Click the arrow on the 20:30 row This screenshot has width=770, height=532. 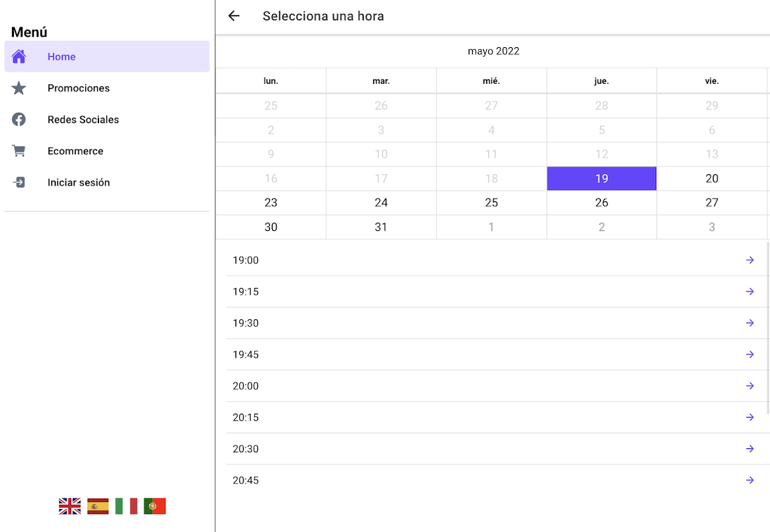(750, 448)
